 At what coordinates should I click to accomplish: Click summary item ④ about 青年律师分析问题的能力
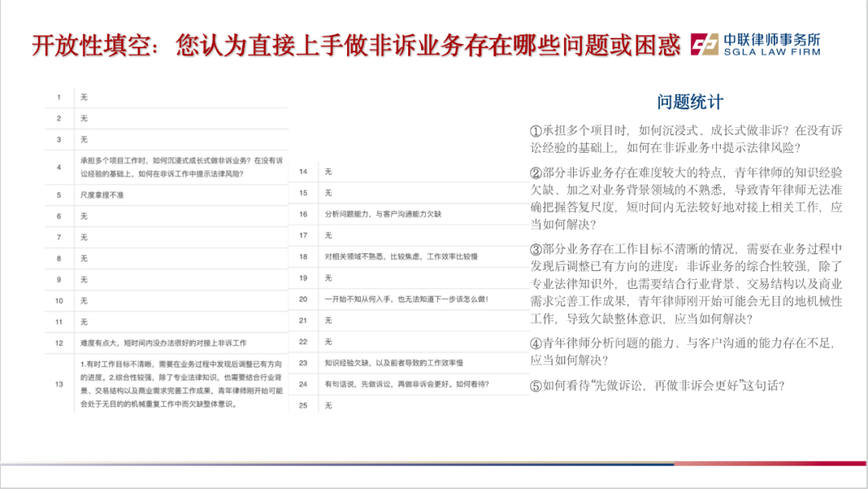click(682, 351)
